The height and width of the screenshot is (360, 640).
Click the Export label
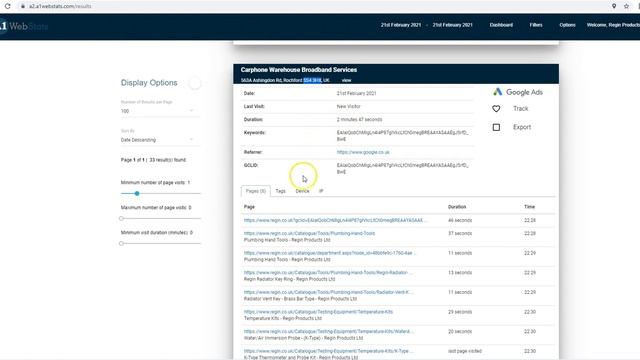tap(522, 127)
